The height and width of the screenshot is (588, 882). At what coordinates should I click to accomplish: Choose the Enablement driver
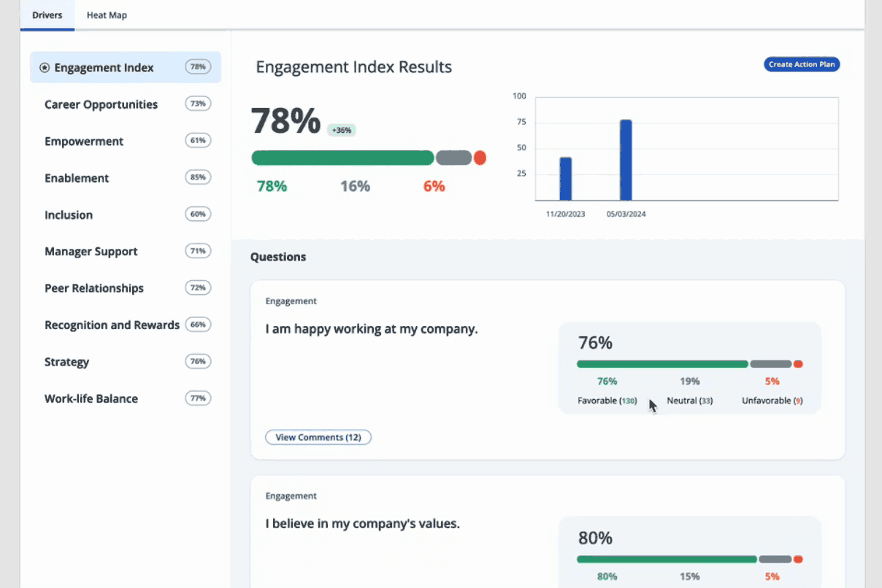click(126, 178)
